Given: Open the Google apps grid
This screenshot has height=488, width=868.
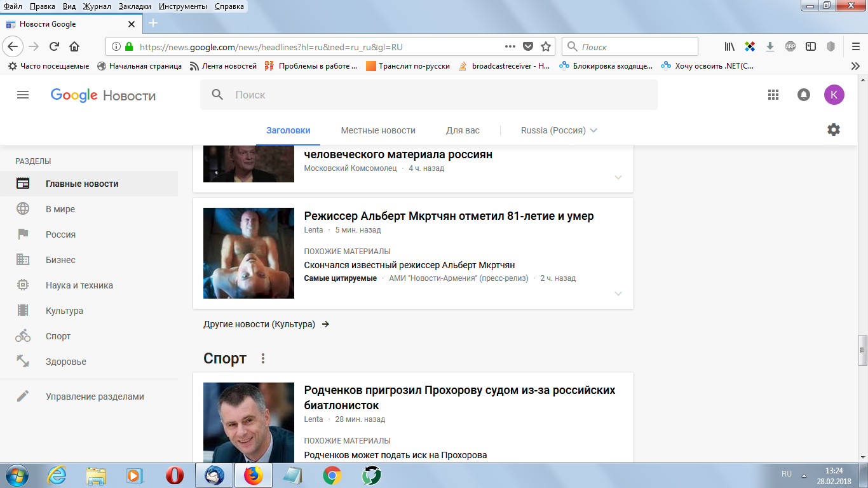Looking at the screenshot, I should point(773,95).
